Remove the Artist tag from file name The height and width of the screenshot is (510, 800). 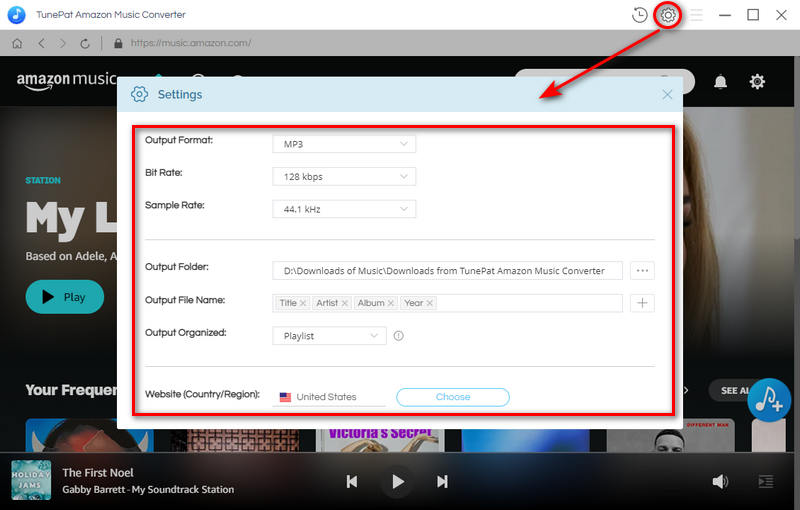pyautogui.click(x=345, y=303)
